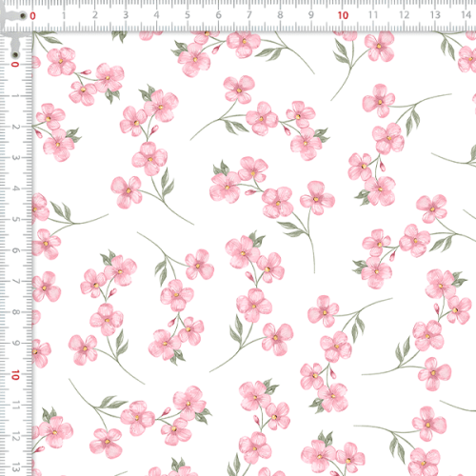The image size is (476, 476).
Task: Select the 7 mark on the top ruler
Action: tap(249, 15)
